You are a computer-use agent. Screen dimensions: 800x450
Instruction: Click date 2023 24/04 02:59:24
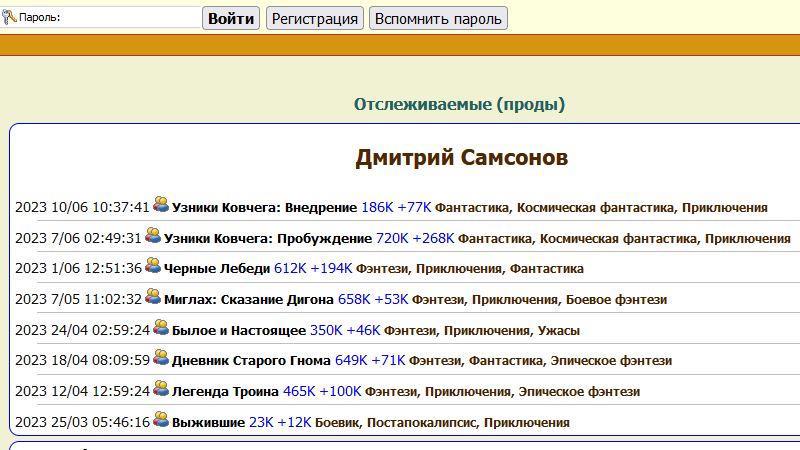pos(82,331)
